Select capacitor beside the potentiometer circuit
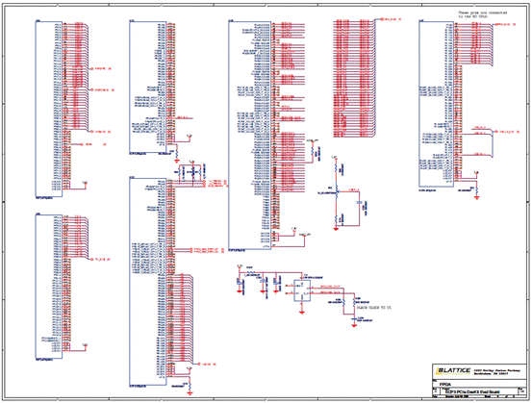 359,203
